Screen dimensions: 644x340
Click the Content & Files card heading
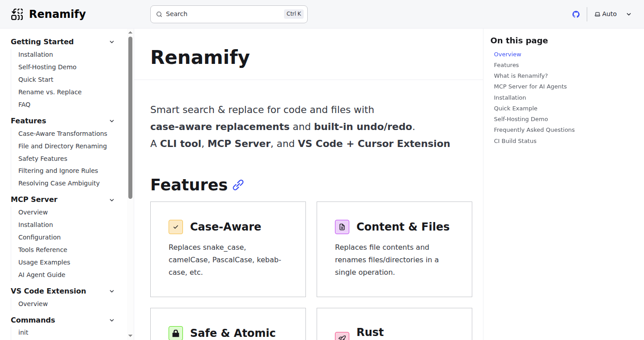click(x=403, y=227)
